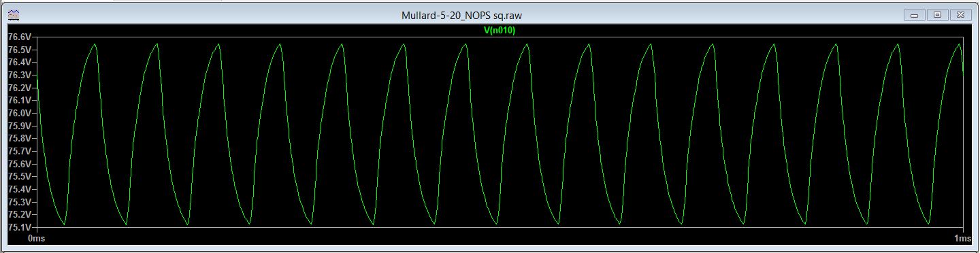Click the LTspice waveform window icon
This screenshot has height=253, width=980.
click(14, 15)
